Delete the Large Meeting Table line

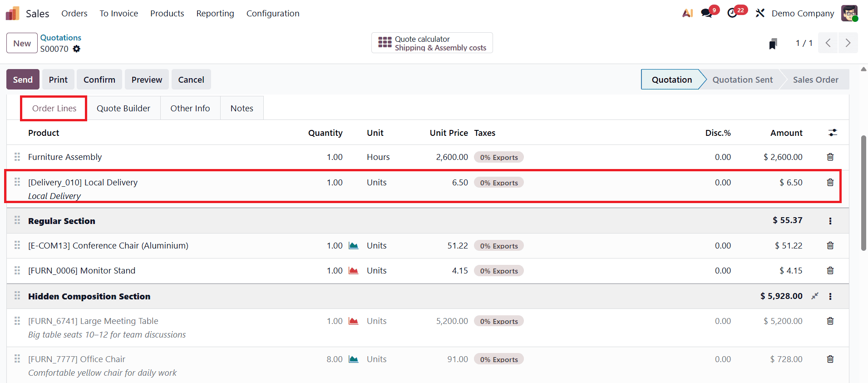click(x=830, y=321)
